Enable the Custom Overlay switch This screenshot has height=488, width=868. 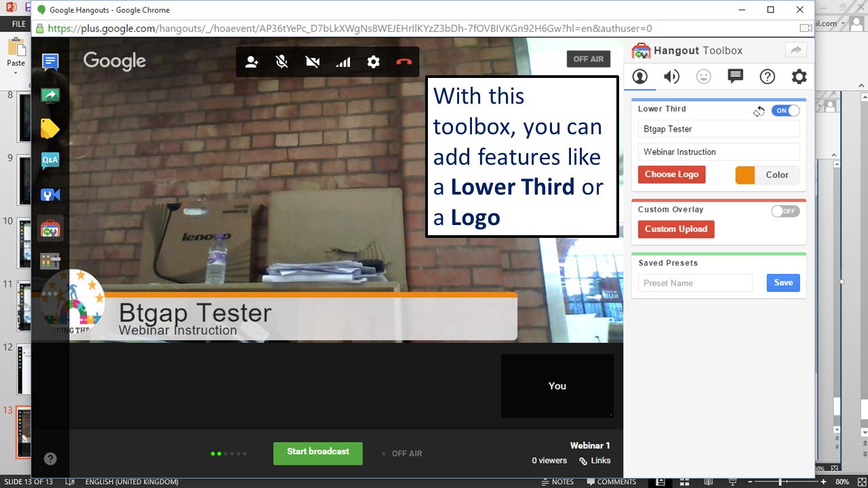pyautogui.click(x=785, y=211)
